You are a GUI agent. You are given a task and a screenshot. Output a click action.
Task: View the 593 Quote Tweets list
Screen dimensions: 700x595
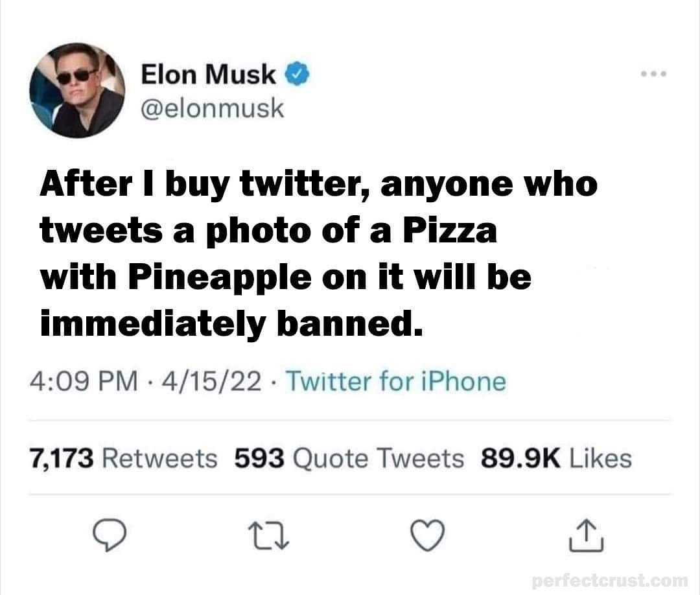349,458
